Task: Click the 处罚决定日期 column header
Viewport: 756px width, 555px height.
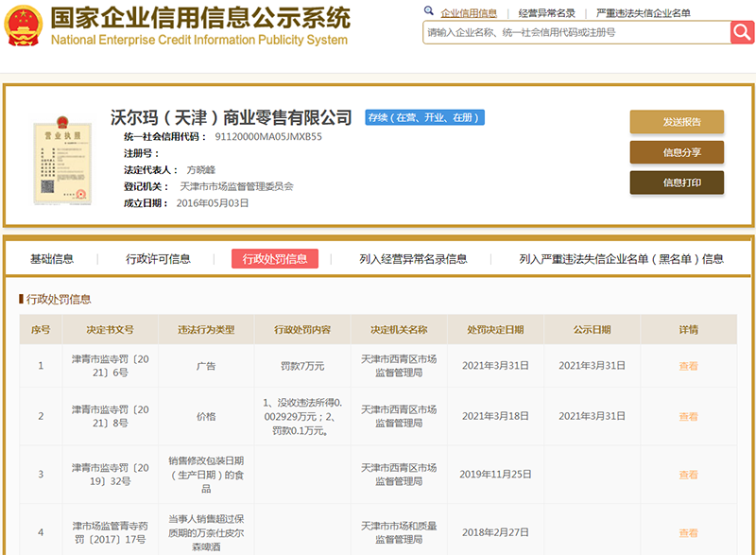Action: 495,330
